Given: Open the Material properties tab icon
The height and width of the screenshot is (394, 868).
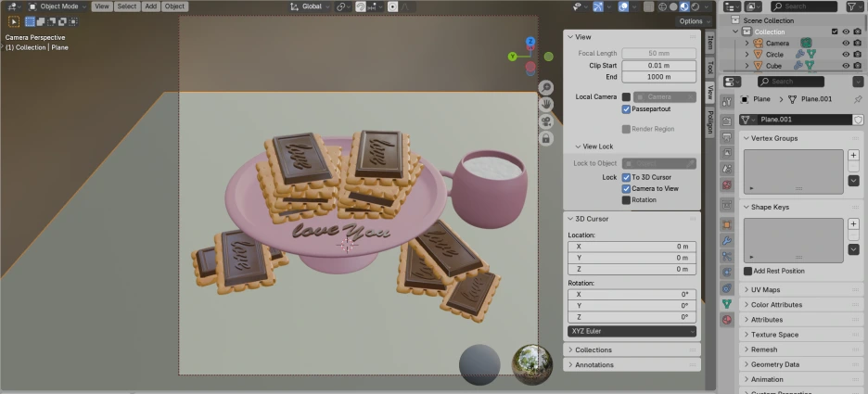Looking at the screenshot, I should point(727,319).
